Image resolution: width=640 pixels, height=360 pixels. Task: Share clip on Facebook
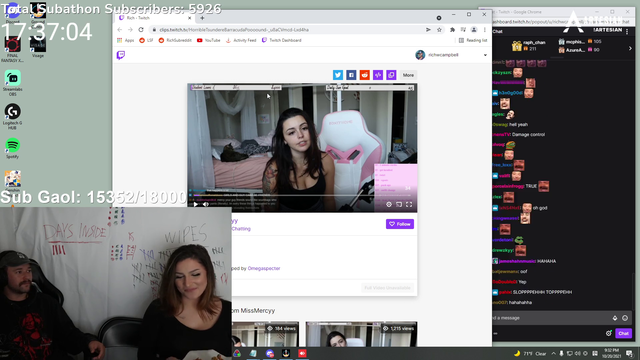pyautogui.click(x=351, y=75)
